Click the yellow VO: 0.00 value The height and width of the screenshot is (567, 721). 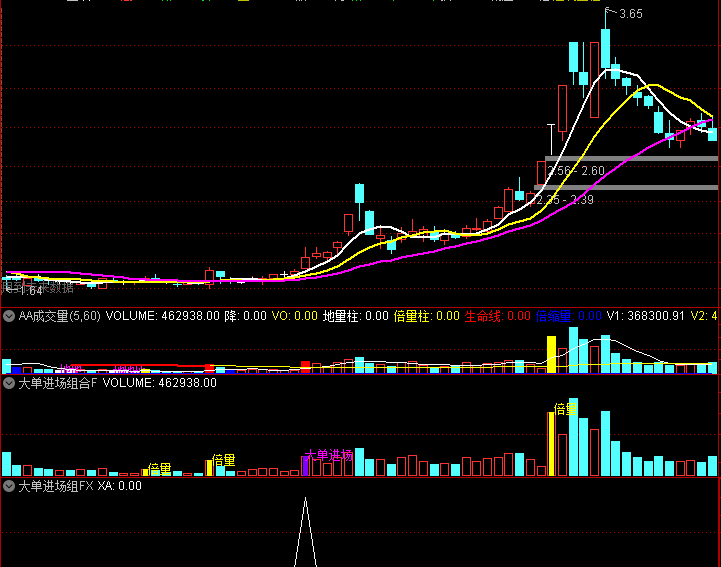pyautogui.click(x=295, y=316)
